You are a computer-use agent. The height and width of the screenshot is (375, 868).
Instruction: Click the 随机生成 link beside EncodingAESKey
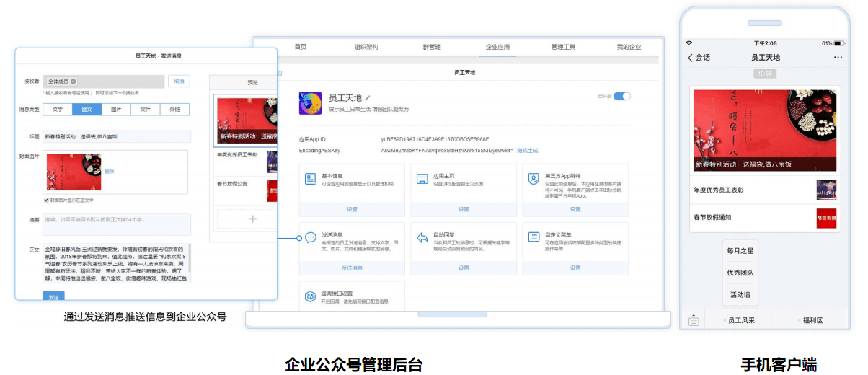[x=528, y=151]
